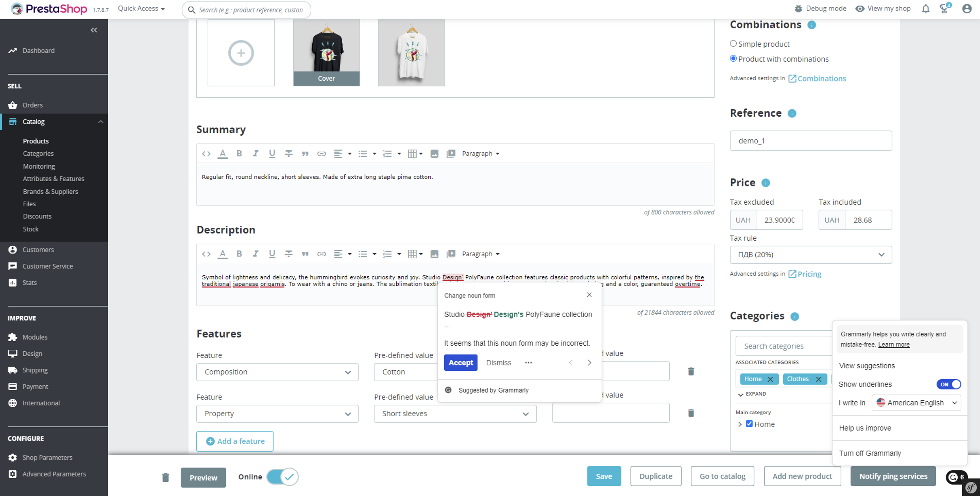Open the user profile avatar icon
This screenshot has height=496, width=980.
967,9
